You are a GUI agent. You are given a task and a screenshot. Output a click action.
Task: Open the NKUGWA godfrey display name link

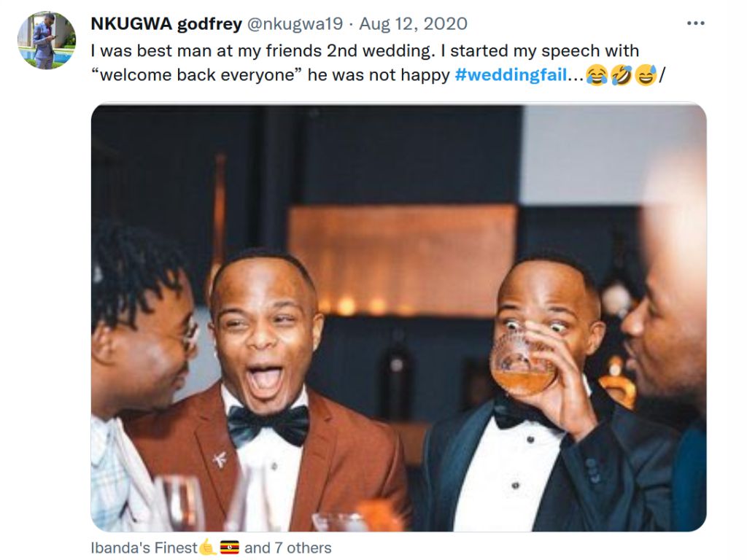pyautogui.click(x=166, y=24)
